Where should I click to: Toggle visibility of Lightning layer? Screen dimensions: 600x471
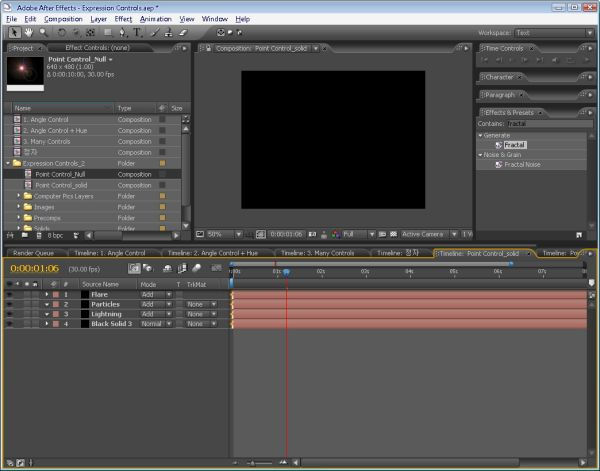pos(10,314)
